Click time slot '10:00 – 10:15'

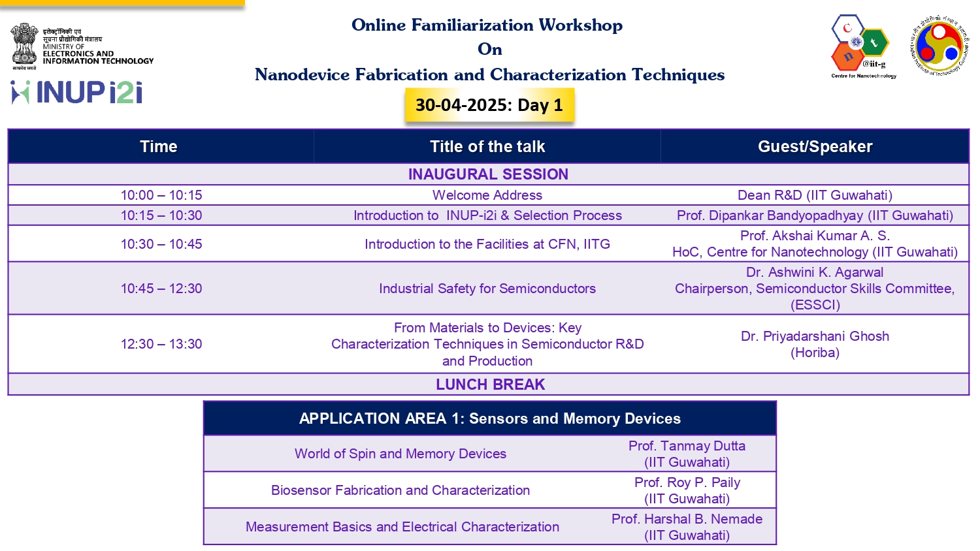click(x=161, y=195)
